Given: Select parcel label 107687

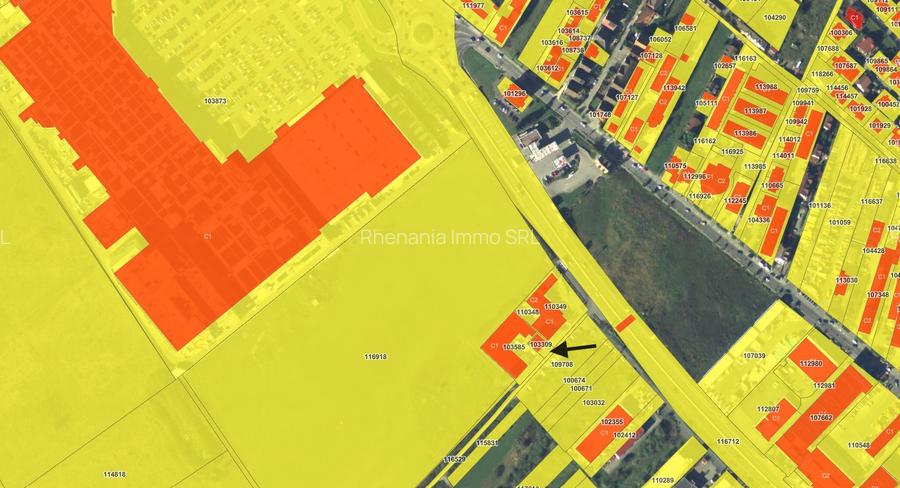Looking at the screenshot, I should point(845,66).
